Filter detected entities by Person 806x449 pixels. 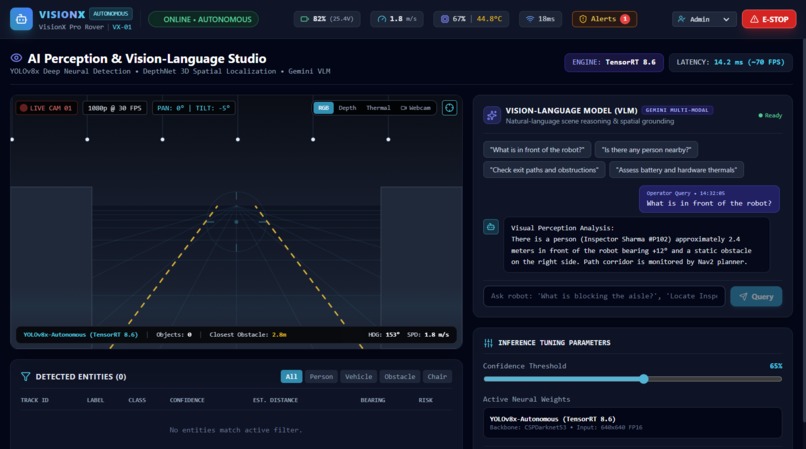[x=321, y=376]
